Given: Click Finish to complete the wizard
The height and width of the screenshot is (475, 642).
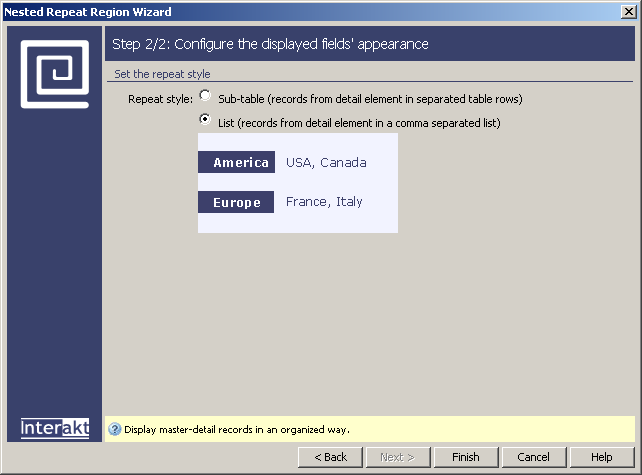Looking at the screenshot, I should [465, 457].
